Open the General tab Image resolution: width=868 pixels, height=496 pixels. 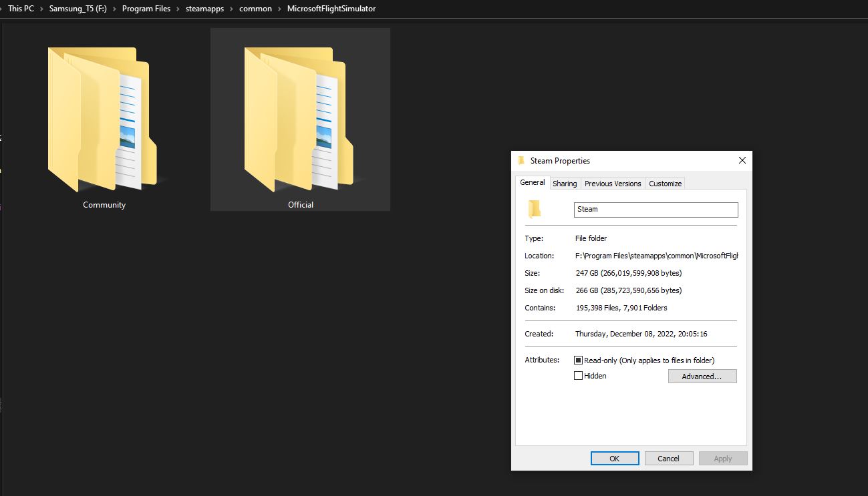pos(533,182)
